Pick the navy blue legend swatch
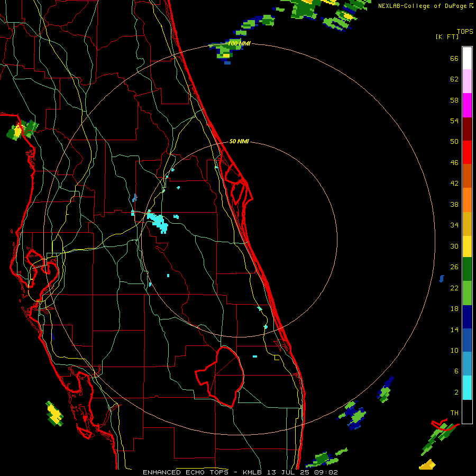This screenshot has height=476, width=476. pos(467,317)
